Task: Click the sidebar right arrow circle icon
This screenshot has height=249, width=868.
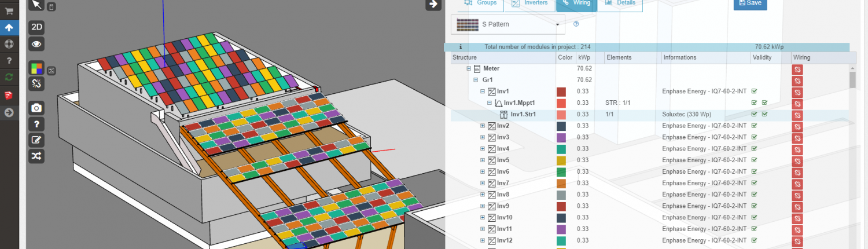Action: click(9, 112)
